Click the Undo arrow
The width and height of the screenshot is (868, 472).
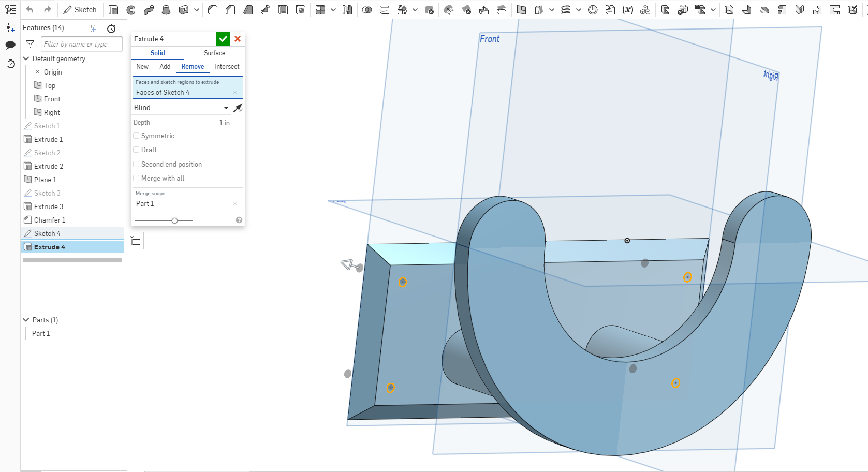[x=30, y=10]
